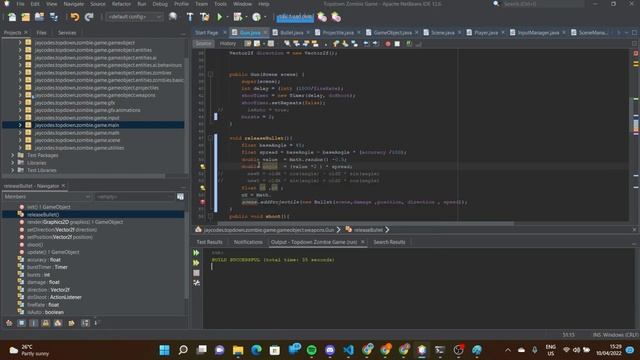Switch to the Player.java editor tab
Screen dimensions: 640x360
click(x=485, y=33)
